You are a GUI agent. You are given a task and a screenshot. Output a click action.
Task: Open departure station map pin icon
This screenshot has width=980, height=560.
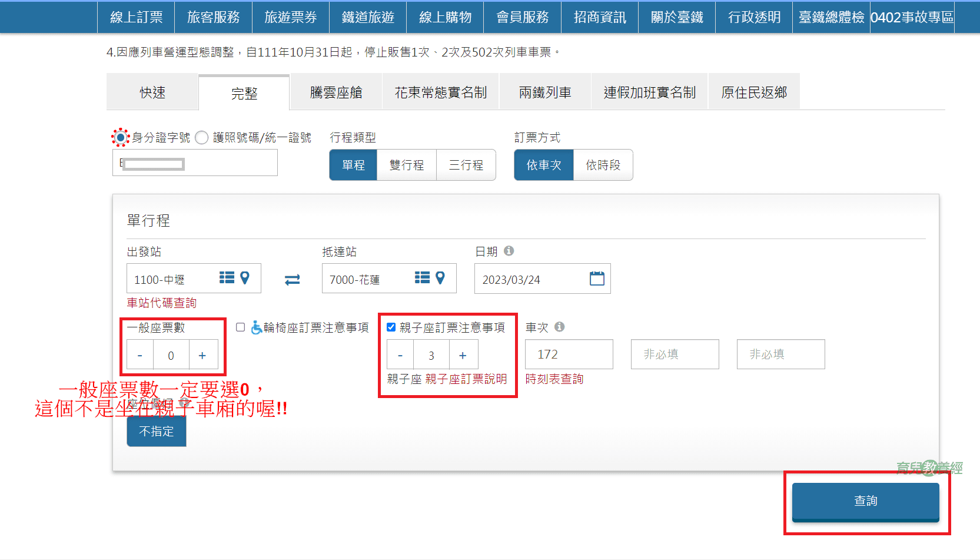click(x=245, y=278)
